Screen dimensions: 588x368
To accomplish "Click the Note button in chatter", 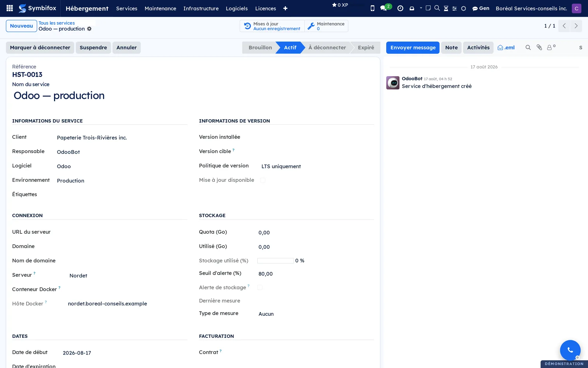I will [451, 47].
